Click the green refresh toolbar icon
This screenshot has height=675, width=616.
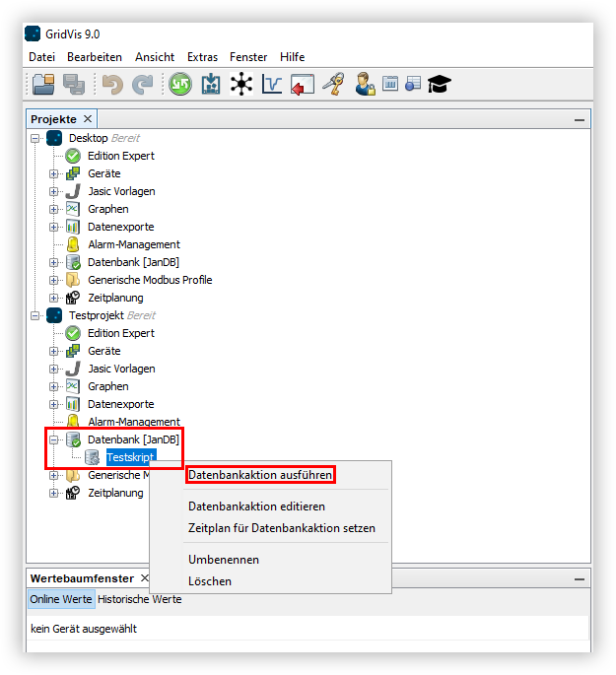point(180,85)
